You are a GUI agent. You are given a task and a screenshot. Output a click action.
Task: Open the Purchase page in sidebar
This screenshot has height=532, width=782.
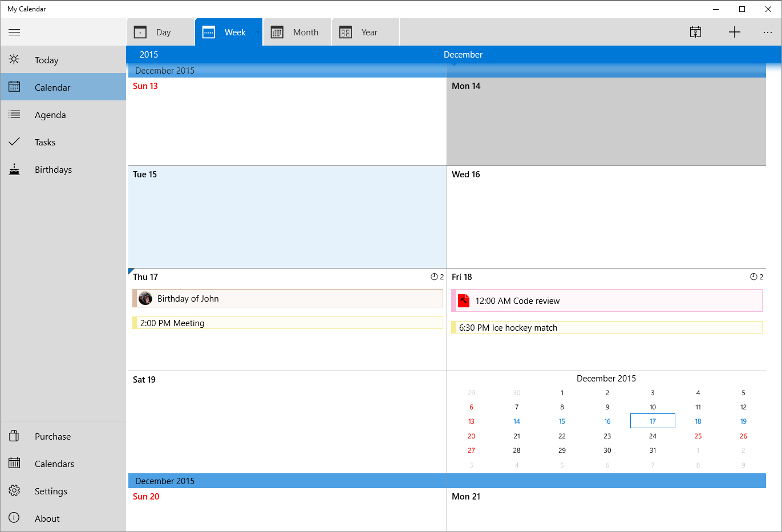point(52,437)
